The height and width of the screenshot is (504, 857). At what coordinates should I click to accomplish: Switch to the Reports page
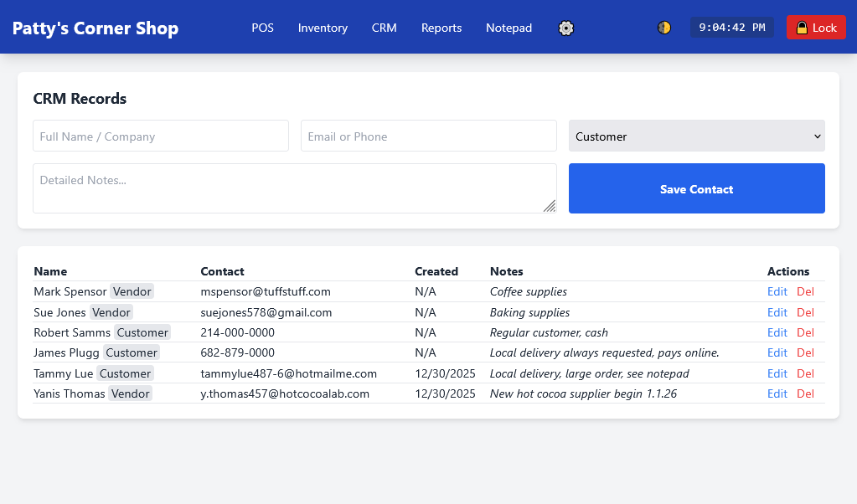[x=441, y=28]
